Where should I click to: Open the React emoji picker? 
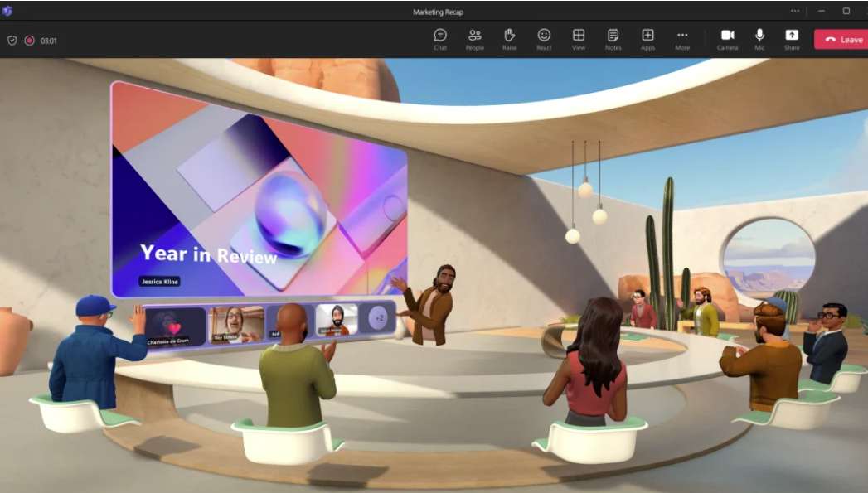pos(544,38)
